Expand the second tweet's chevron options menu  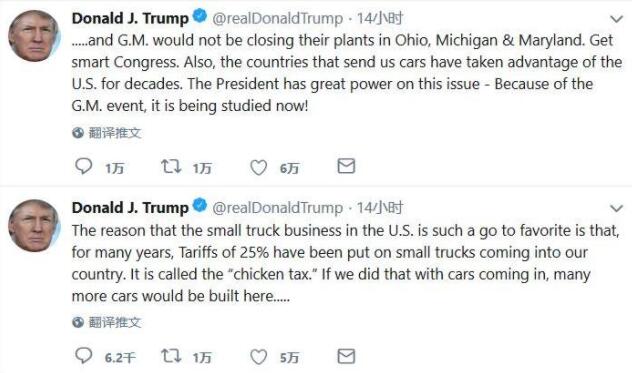(617, 208)
